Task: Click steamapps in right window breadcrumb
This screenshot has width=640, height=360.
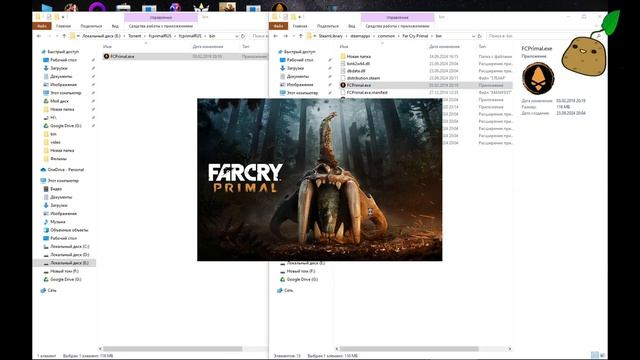Action: coord(360,36)
